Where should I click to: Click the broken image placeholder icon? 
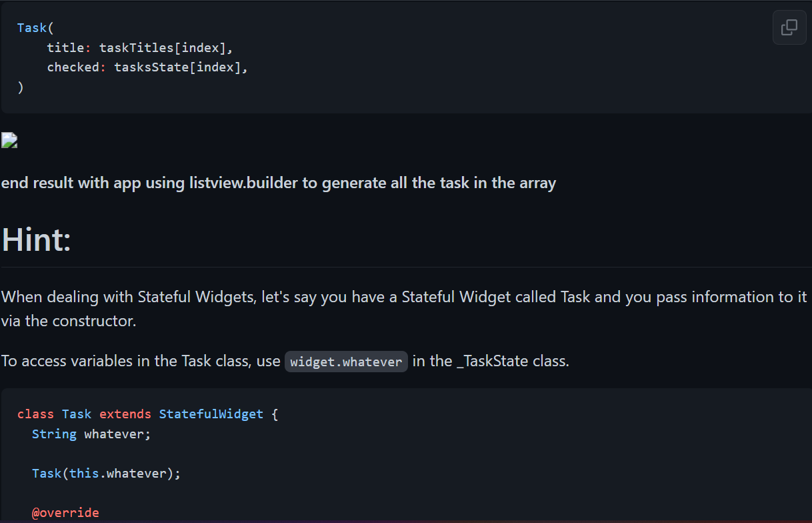(9, 140)
